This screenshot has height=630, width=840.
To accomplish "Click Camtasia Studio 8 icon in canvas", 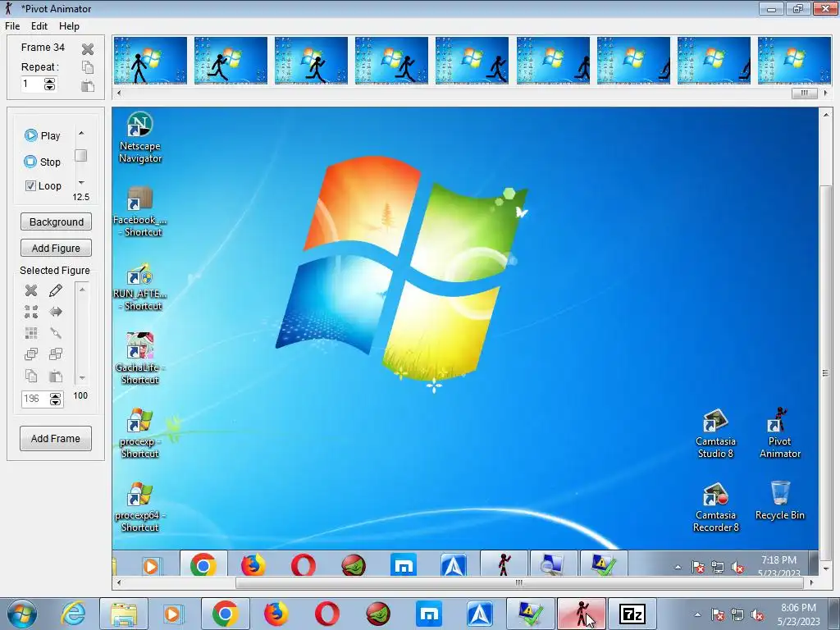I will [x=715, y=433].
